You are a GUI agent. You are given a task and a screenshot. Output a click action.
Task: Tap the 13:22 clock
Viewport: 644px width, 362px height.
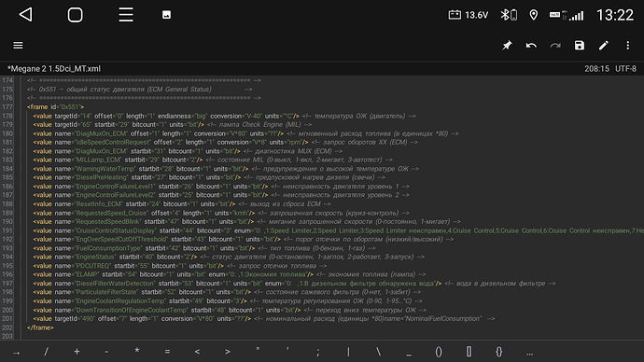click(615, 15)
